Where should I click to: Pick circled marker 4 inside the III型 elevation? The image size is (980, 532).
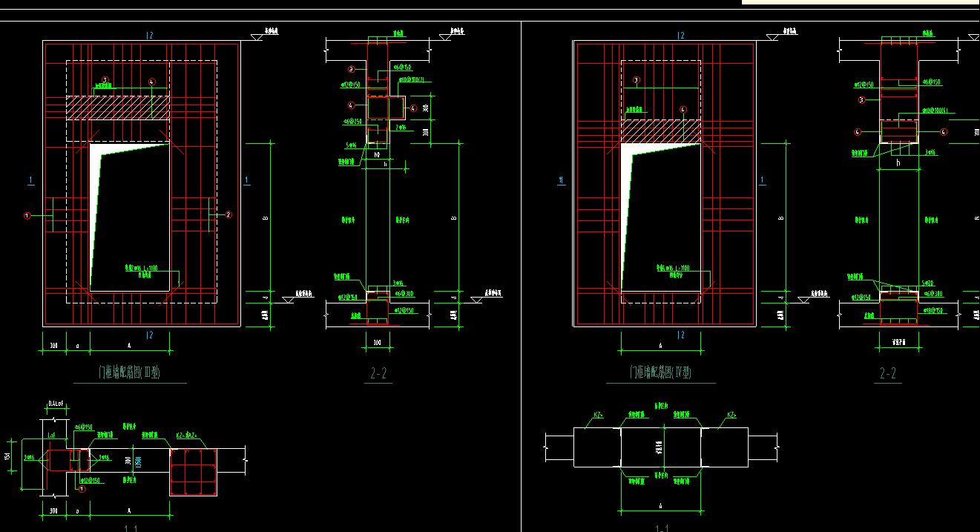[151, 82]
